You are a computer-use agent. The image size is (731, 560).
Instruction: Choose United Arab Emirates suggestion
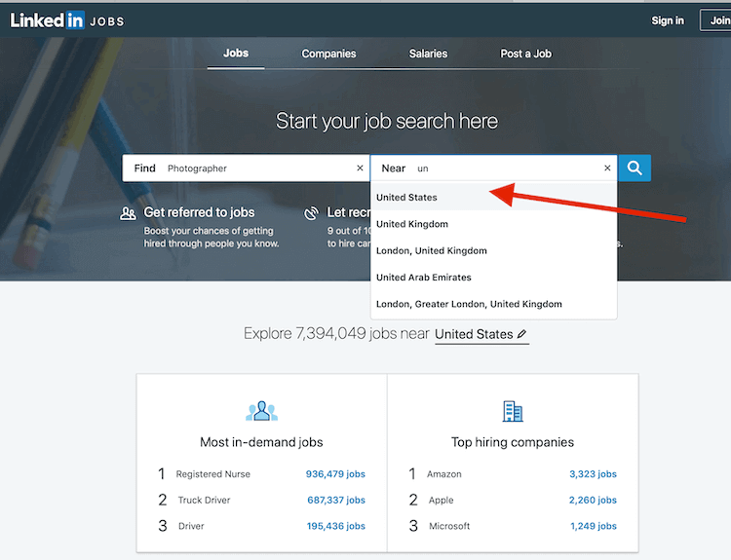click(423, 278)
